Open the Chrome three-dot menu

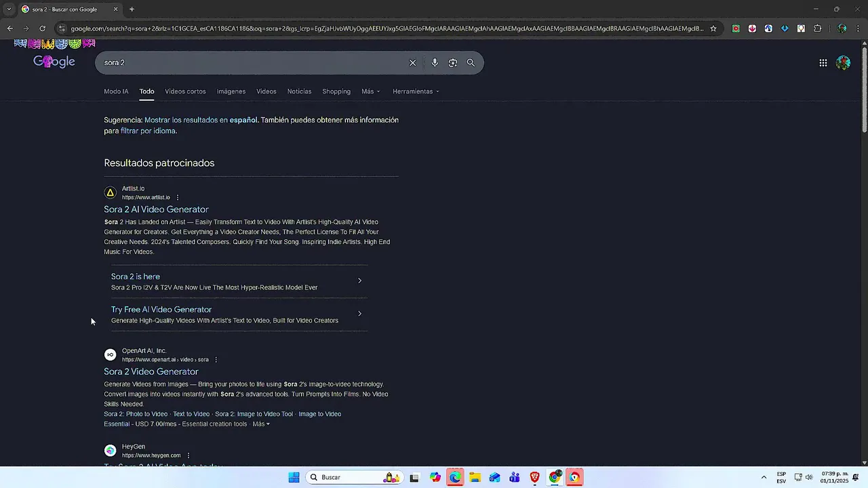point(859,28)
